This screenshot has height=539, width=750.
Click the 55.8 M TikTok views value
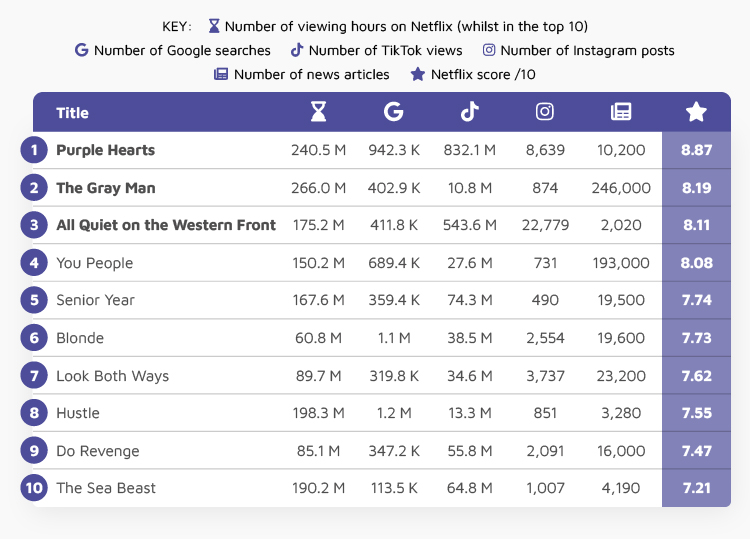(469, 451)
